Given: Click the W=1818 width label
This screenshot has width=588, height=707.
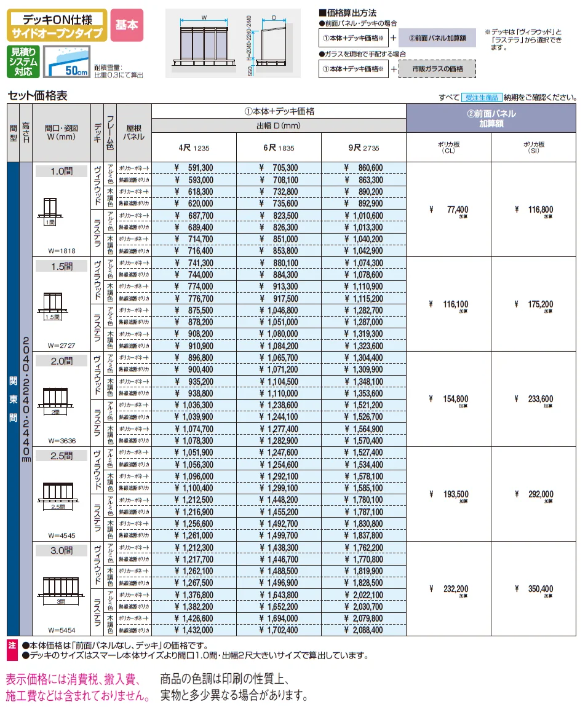Looking at the screenshot, I should [x=62, y=251].
